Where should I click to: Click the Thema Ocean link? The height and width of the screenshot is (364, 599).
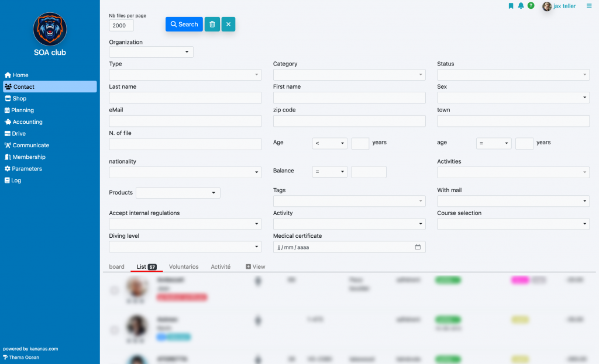pyautogui.click(x=21, y=358)
